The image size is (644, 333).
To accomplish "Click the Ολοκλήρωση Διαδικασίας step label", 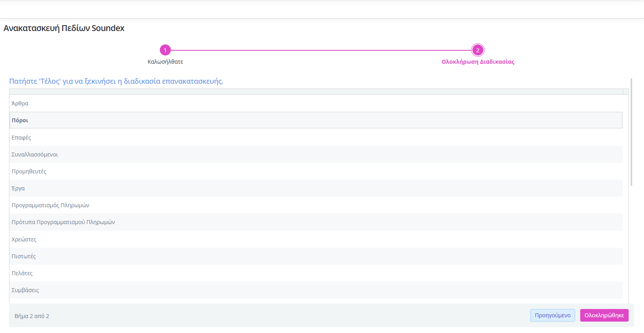I will point(478,62).
